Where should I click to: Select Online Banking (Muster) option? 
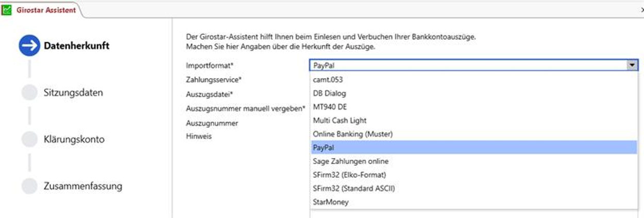click(x=473, y=134)
